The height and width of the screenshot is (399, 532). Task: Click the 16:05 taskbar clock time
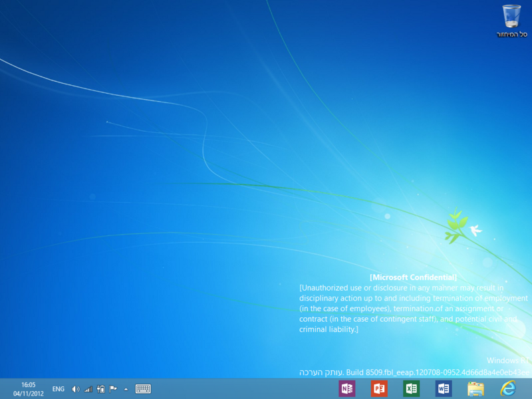pyautogui.click(x=28, y=384)
